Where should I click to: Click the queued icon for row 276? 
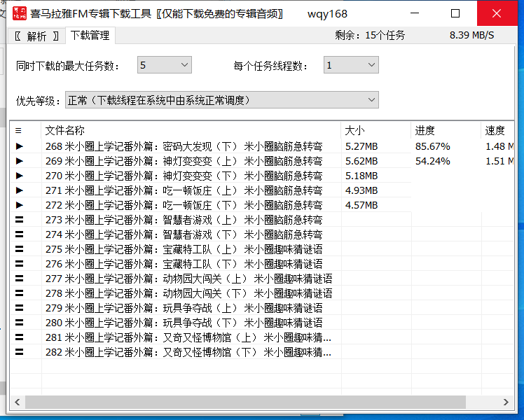pos(20,264)
